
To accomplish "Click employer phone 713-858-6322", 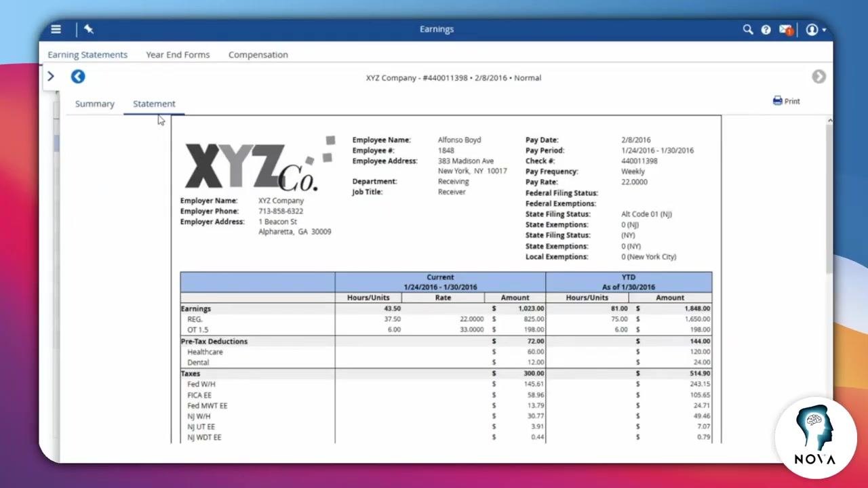I will click(x=280, y=211).
